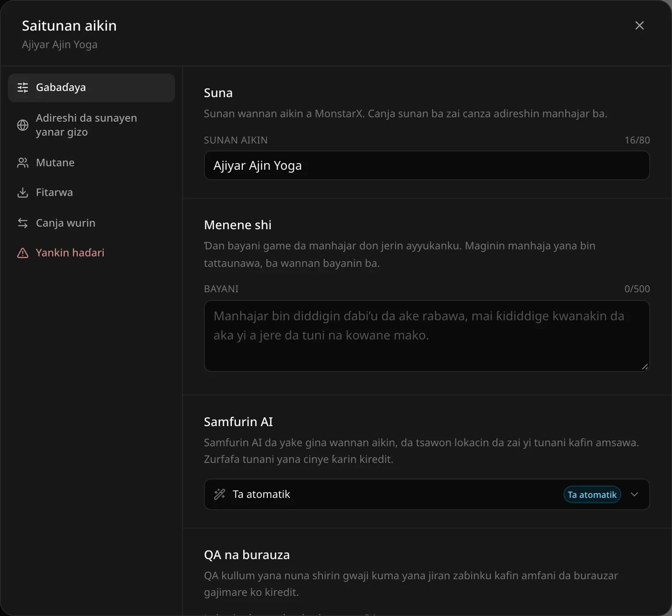The height and width of the screenshot is (616, 672).
Task: Click the QA na burauza heading
Action: point(247,555)
